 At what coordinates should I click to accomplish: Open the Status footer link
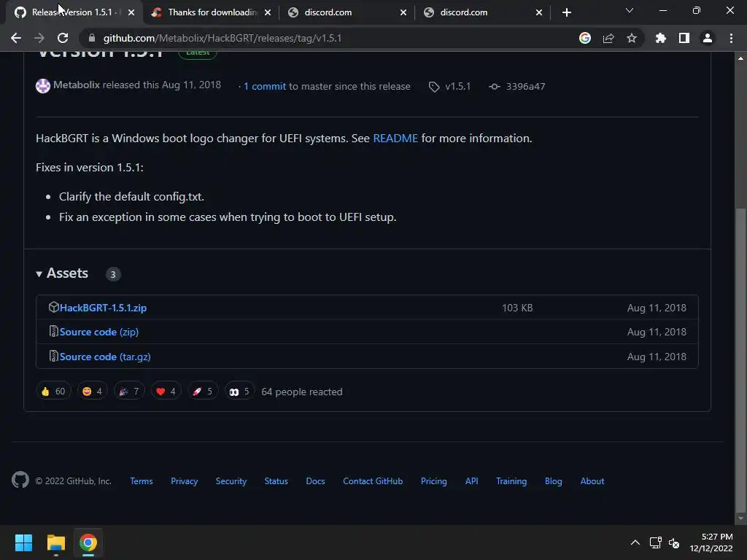coord(276,481)
